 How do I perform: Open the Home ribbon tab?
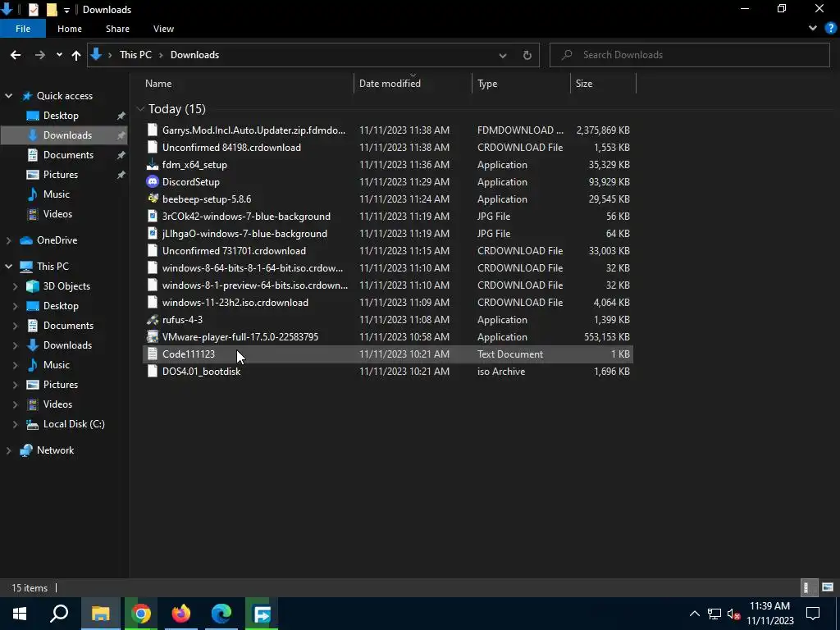click(70, 29)
